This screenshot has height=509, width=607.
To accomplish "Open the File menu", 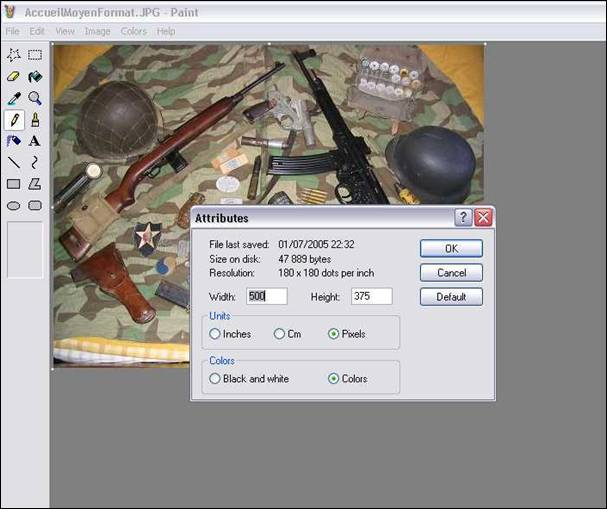I will pos(12,31).
